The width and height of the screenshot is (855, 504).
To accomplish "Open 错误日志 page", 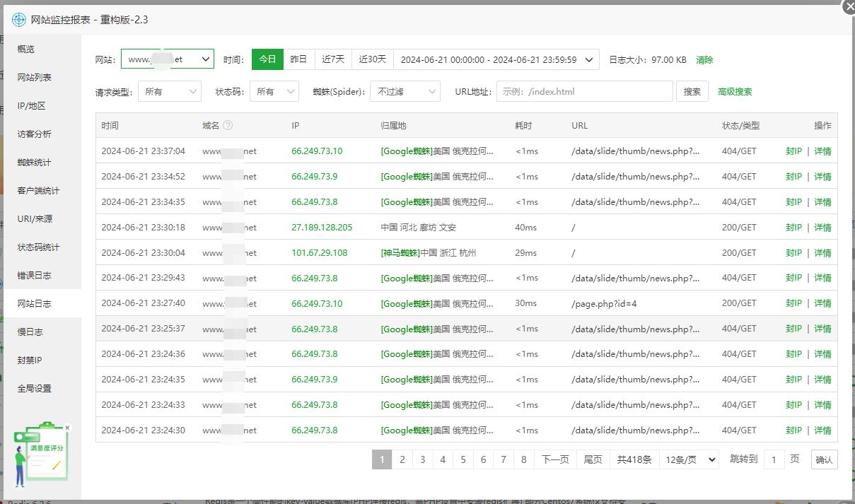I will click(42, 276).
